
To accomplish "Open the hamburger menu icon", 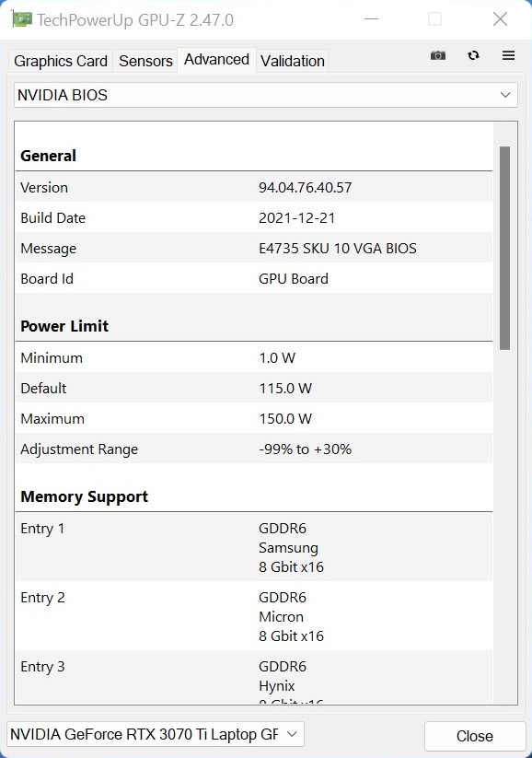I will [x=508, y=55].
